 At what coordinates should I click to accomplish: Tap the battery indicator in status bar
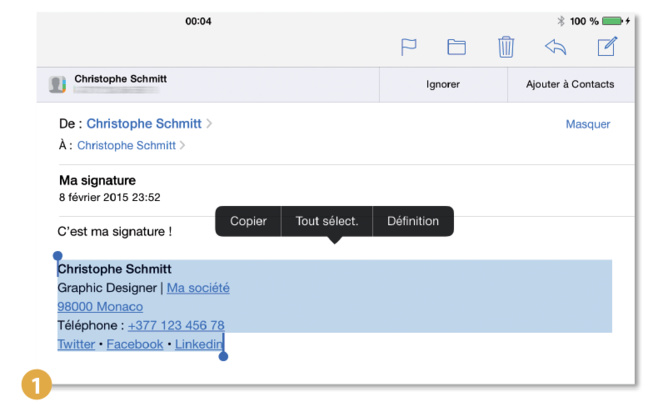click(x=611, y=21)
